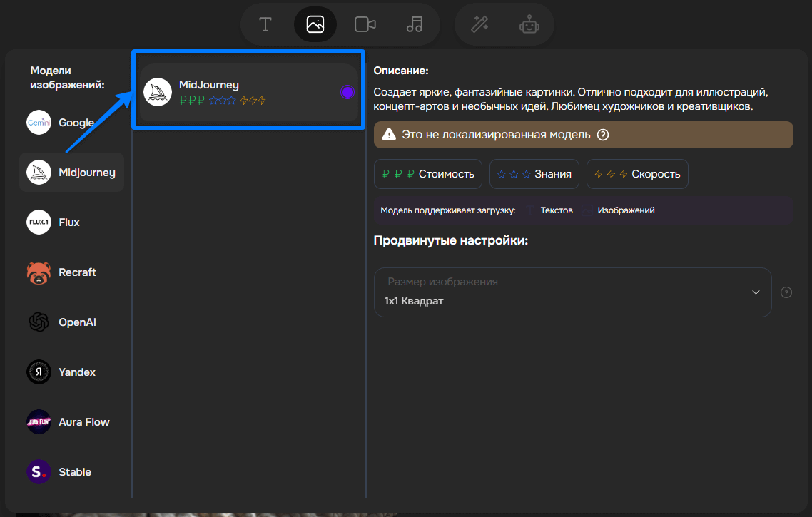The image size is (812, 517).
Task: Click the magic wand tool icon
Action: (479, 24)
